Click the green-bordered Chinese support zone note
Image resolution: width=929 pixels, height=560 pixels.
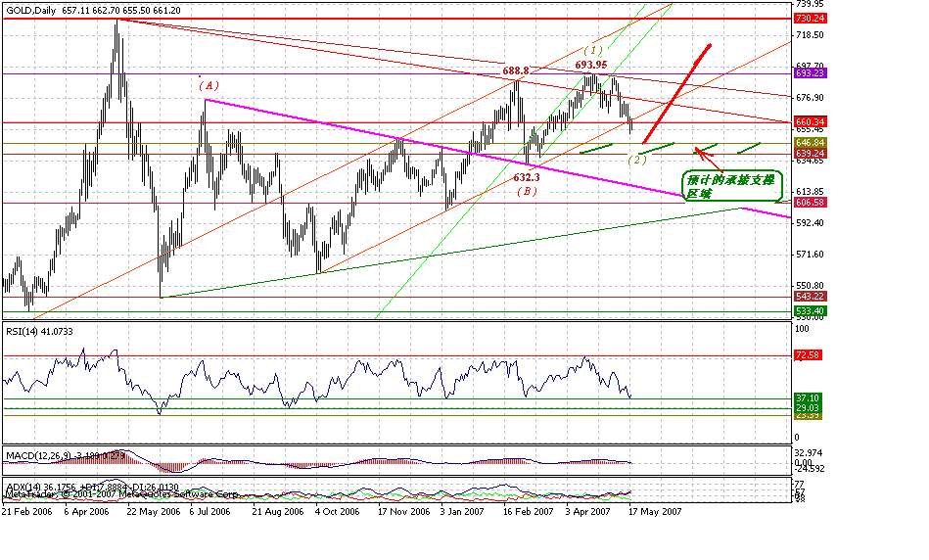732,186
